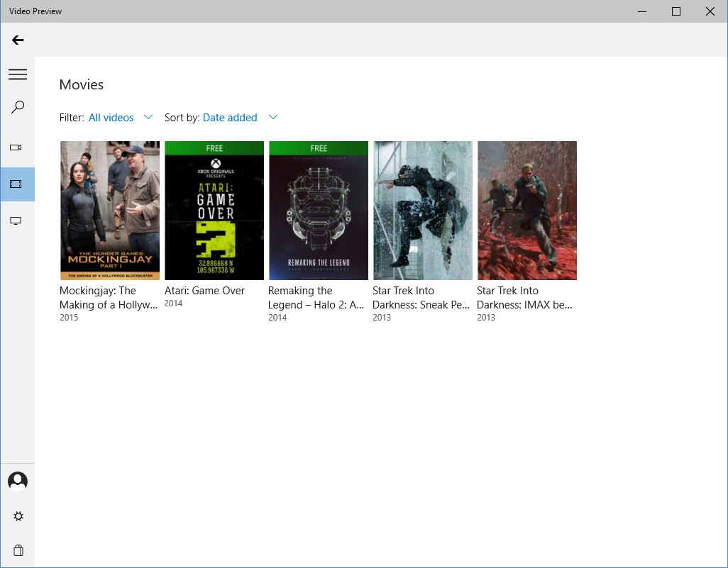Maximize the Video Preview window

676,11
